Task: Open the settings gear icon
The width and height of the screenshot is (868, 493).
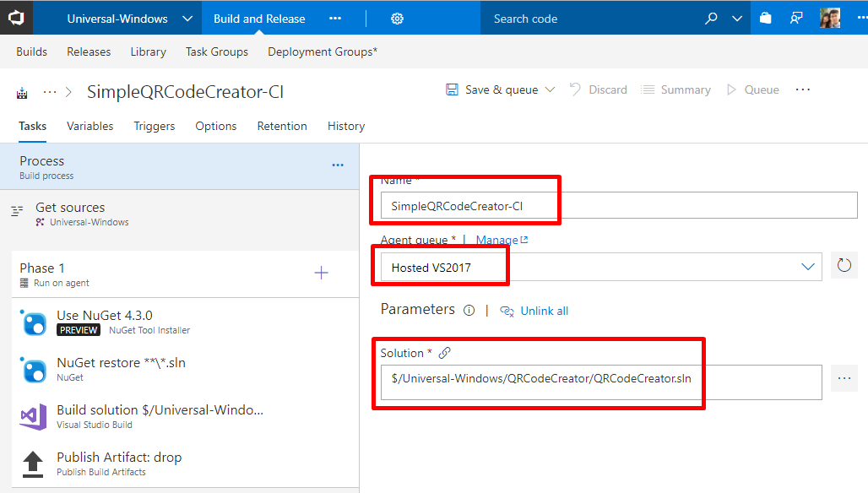Action: click(397, 19)
